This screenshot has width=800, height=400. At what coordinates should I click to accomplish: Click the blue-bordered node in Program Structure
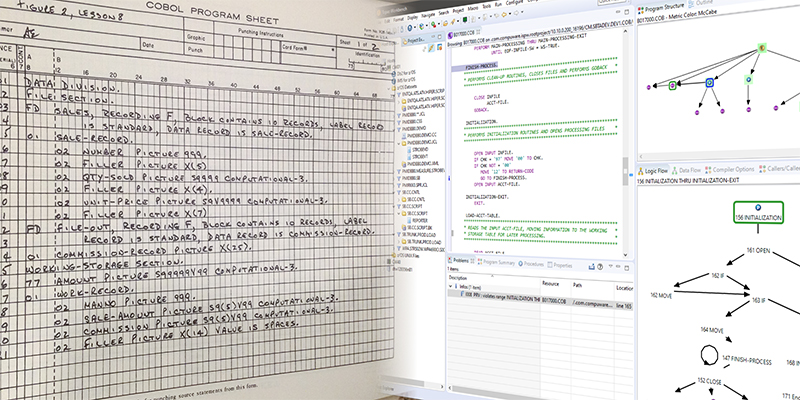(x=709, y=82)
